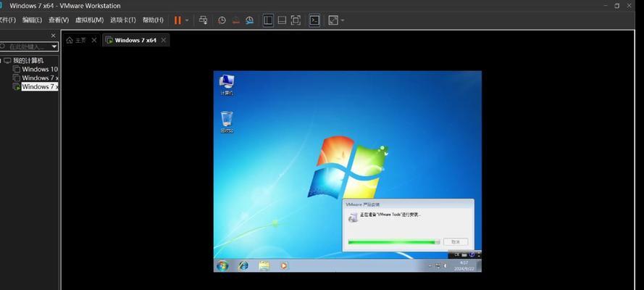Close the 主页 tab
The height and width of the screenshot is (290, 644).
(x=94, y=40)
